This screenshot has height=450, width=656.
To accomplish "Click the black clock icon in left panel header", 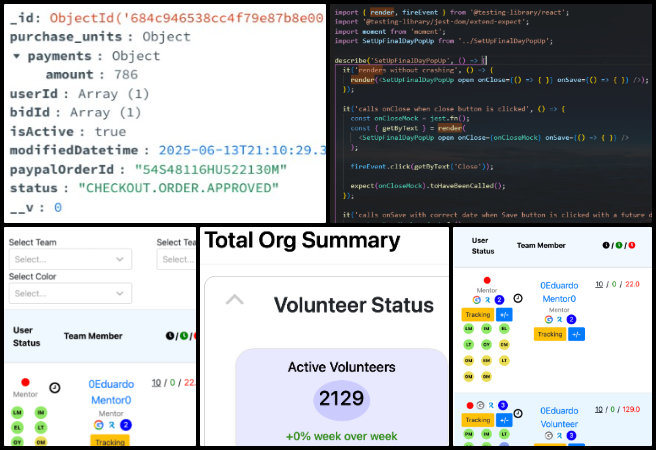I will [x=169, y=336].
